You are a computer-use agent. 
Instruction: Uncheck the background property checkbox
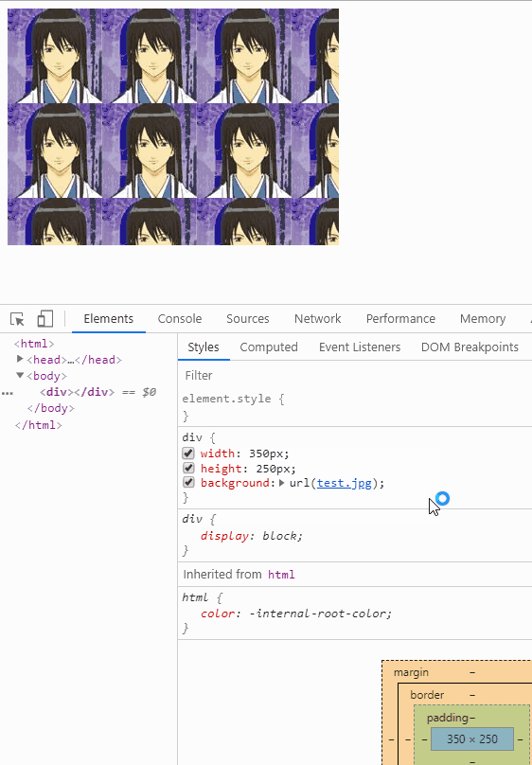[188, 483]
